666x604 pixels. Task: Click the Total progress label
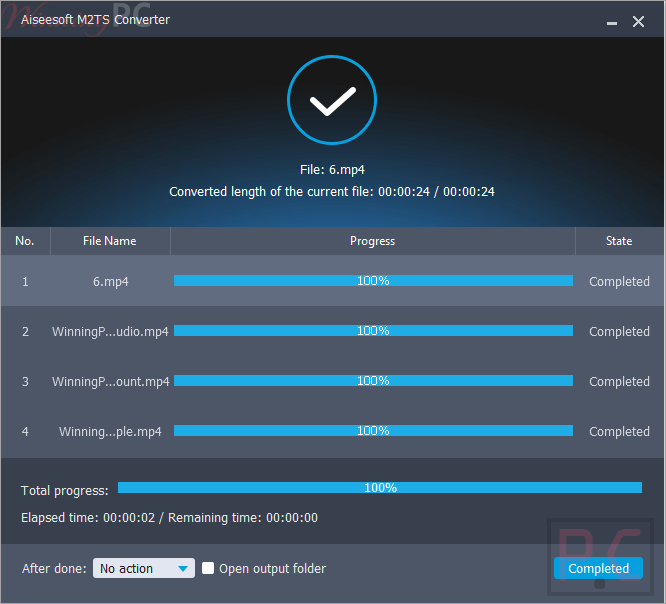click(65, 491)
